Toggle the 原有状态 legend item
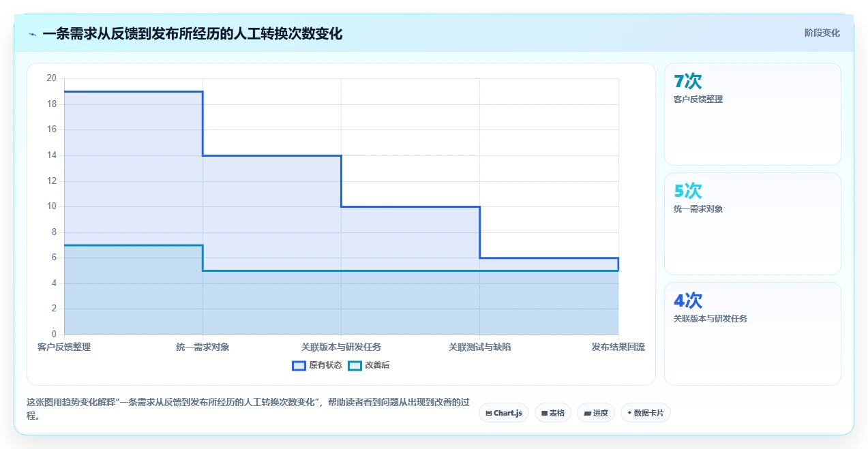The image size is (868, 449). (x=317, y=365)
